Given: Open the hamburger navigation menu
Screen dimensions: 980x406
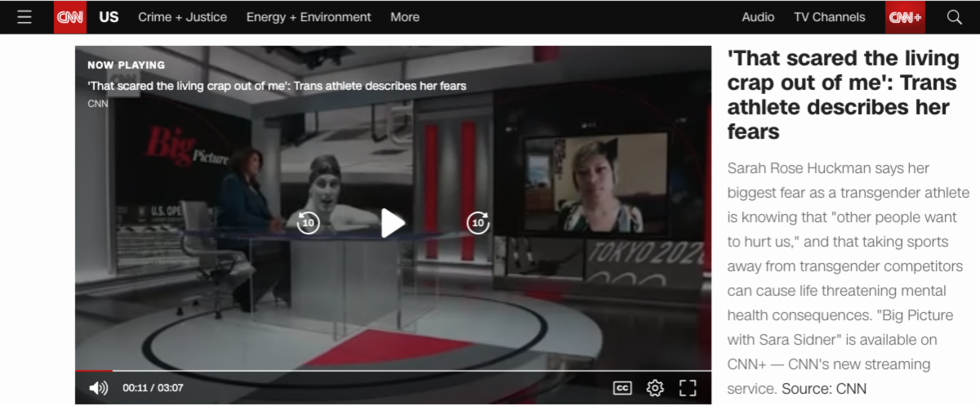Looking at the screenshot, I should click(24, 17).
